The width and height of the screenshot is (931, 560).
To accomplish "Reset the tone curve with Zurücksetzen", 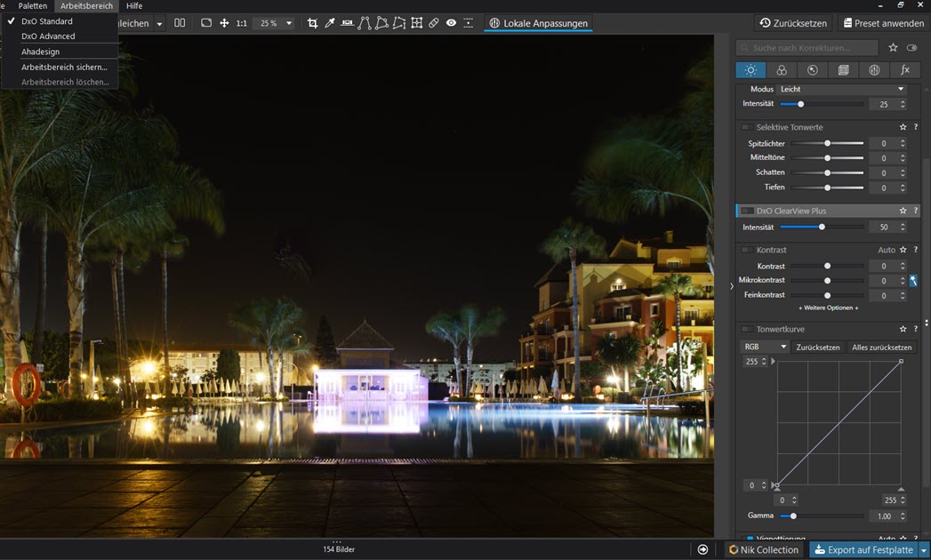I will point(817,348).
